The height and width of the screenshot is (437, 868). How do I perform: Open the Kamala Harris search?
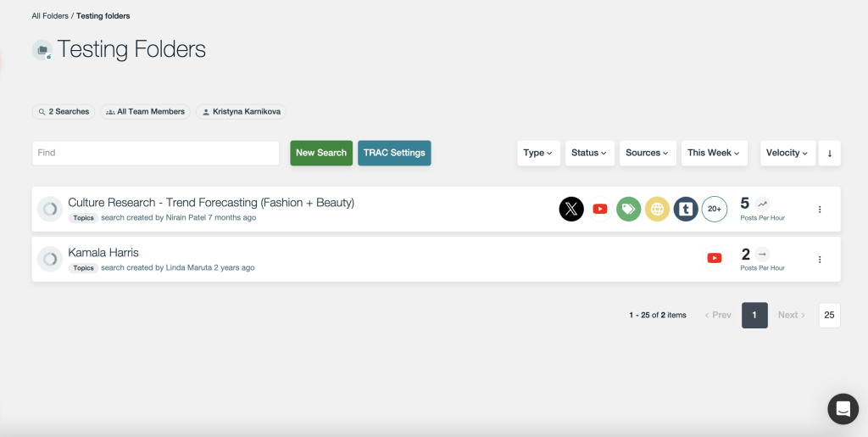[103, 253]
